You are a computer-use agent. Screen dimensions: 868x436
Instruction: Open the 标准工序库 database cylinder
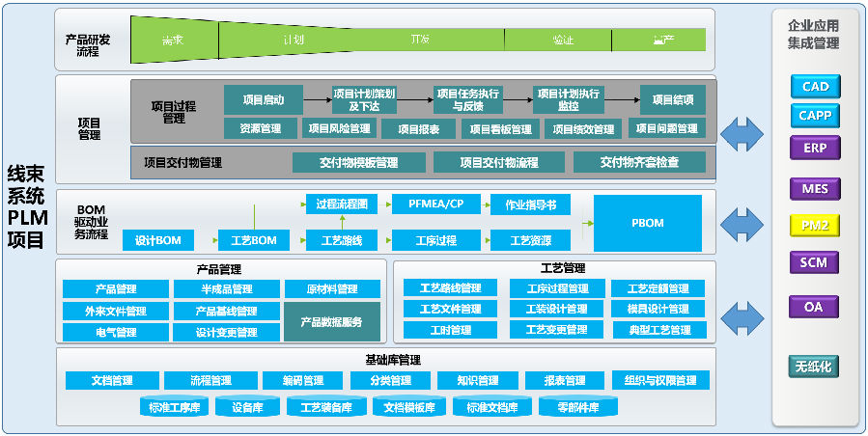(x=174, y=407)
